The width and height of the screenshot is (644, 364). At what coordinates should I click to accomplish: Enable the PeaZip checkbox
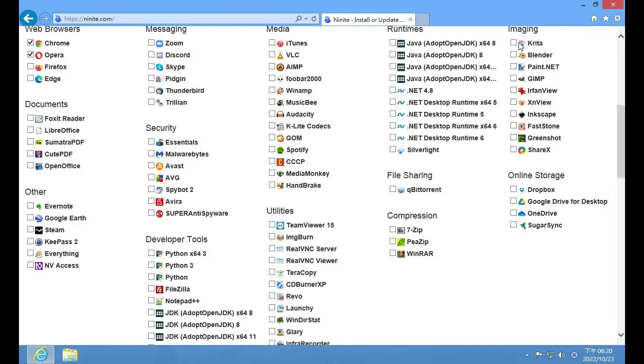(x=393, y=241)
